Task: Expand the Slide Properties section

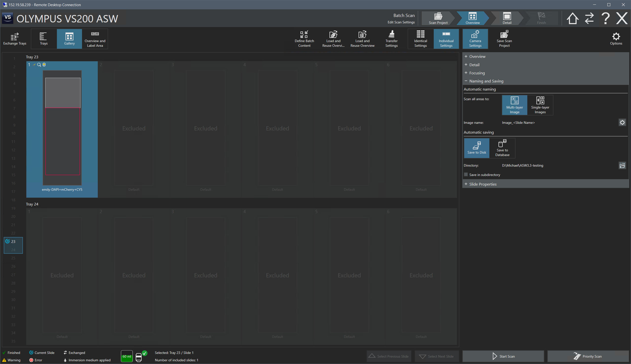Action: point(545,184)
